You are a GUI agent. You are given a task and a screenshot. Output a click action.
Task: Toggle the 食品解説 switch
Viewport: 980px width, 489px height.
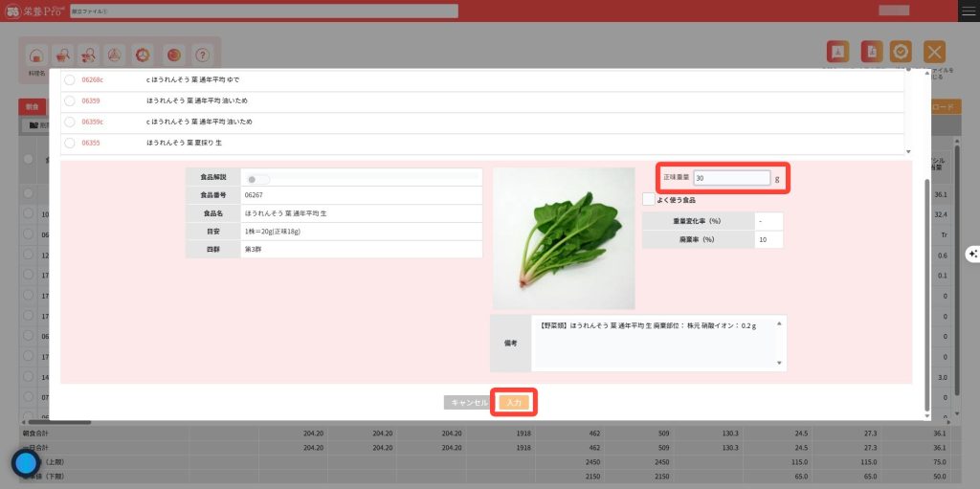click(x=257, y=179)
